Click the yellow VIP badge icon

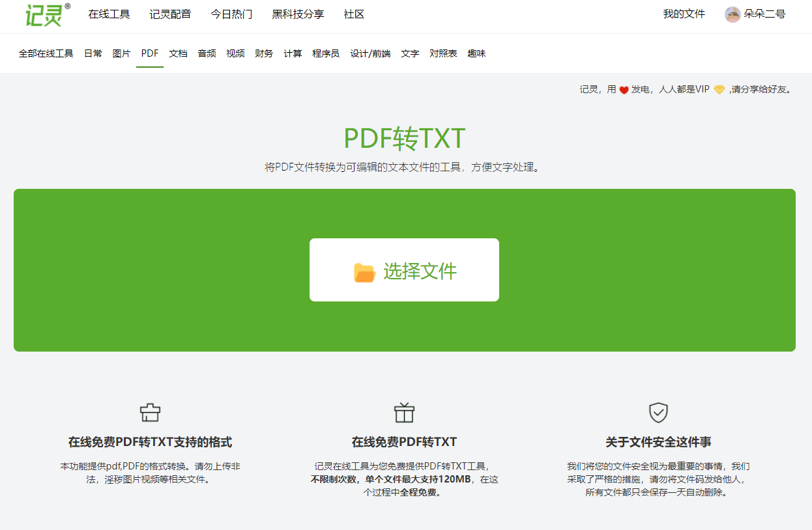point(719,90)
